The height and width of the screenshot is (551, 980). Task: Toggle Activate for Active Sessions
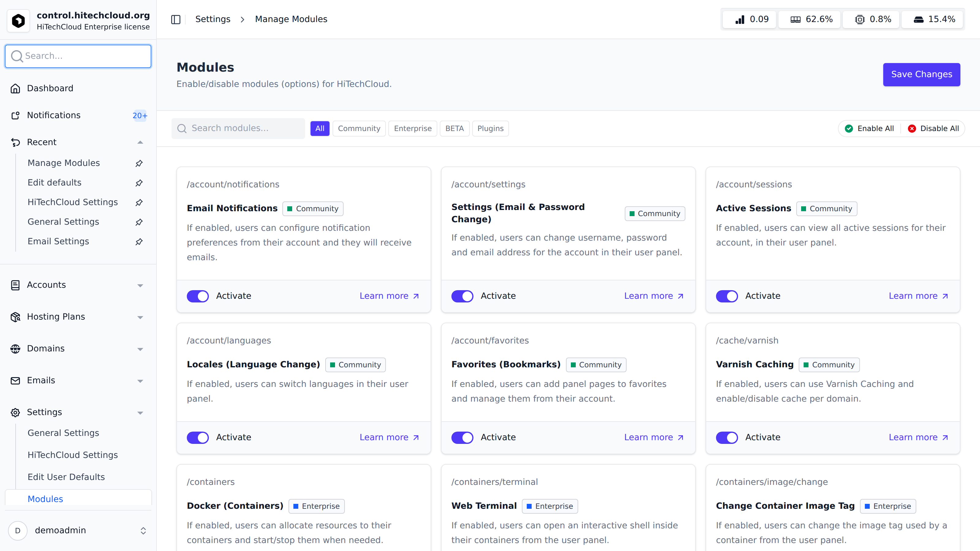pos(727,296)
